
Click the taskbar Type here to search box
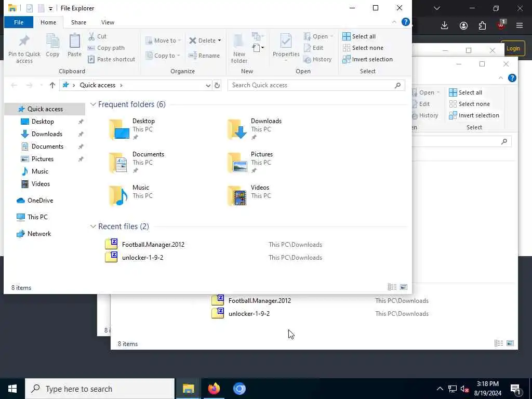[100, 389]
